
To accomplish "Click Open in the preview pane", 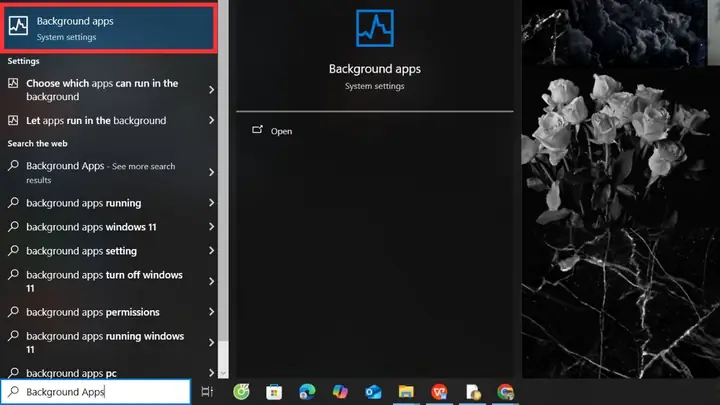I will [x=281, y=131].
